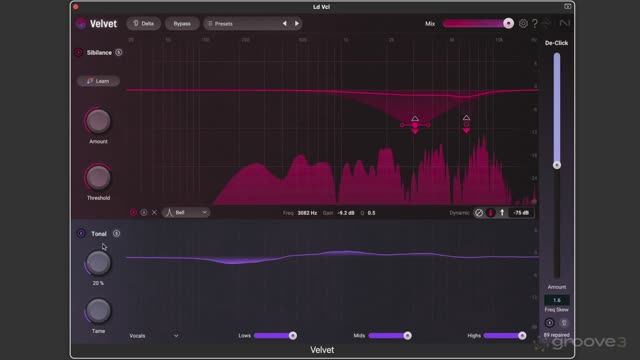Click the window expand icon in title bar
640x360 pixels.
(x=567, y=6)
